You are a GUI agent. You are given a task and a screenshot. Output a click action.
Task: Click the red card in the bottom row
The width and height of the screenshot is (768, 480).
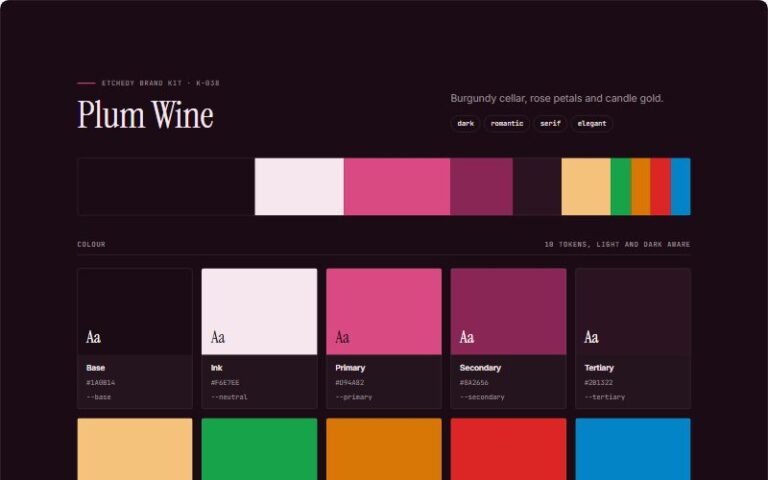pos(508,449)
